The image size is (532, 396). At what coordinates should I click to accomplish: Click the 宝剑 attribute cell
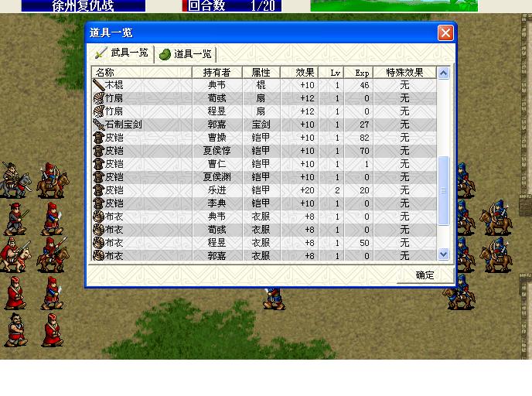pyautogui.click(x=261, y=125)
